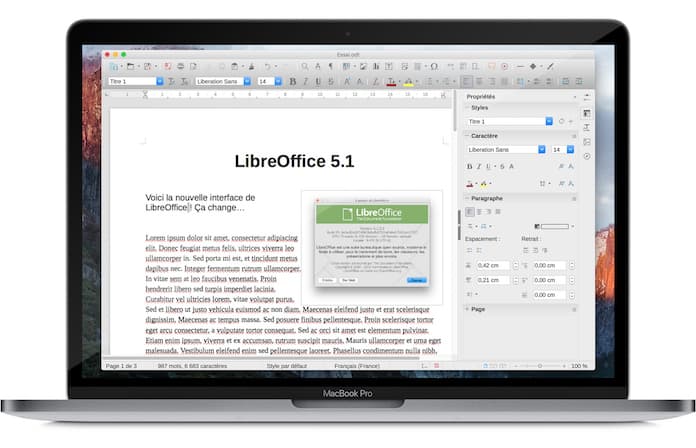This screenshot has width=696, height=448.
Task: Click the 0,21 cm spacing field
Action: [493, 280]
